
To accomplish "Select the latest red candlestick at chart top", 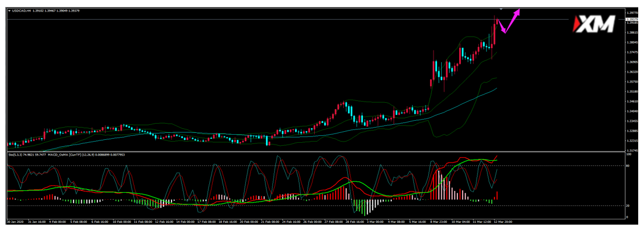I will (497, 21).
